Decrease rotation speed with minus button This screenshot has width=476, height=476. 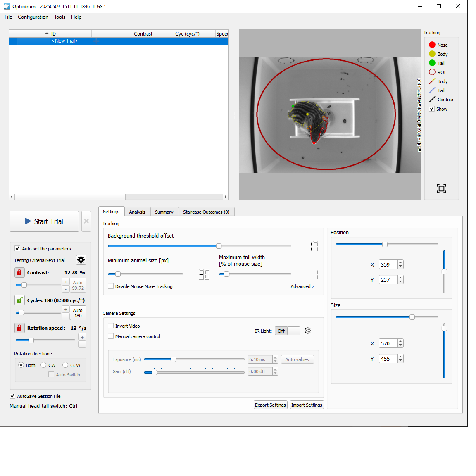tap(82, 344)
